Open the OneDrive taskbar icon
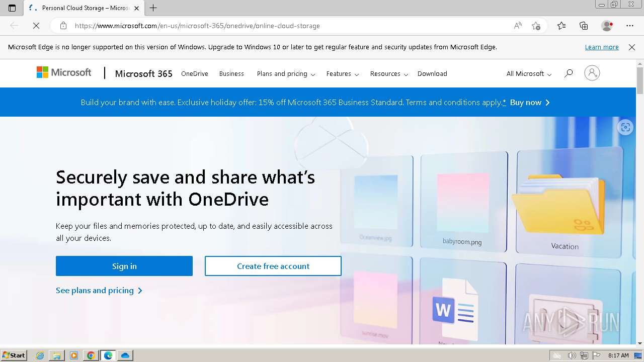This screenshot has height=362, width=644. click(125, 355)
